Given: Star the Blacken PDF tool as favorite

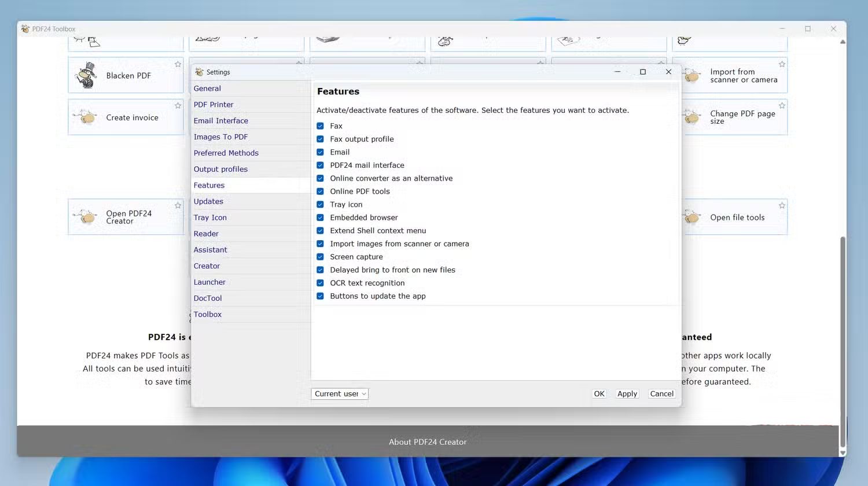Looking at the screenshot, I should tap(178, 64).
